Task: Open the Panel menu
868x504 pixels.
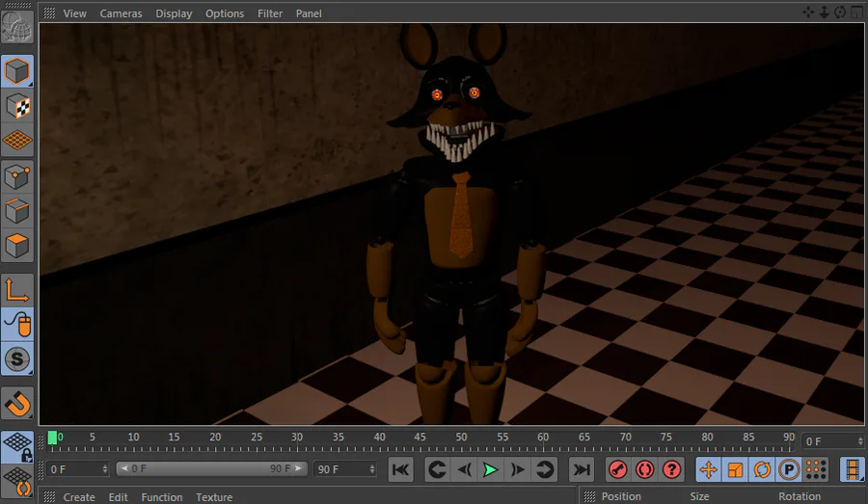Action: click(x=309, y=13)
